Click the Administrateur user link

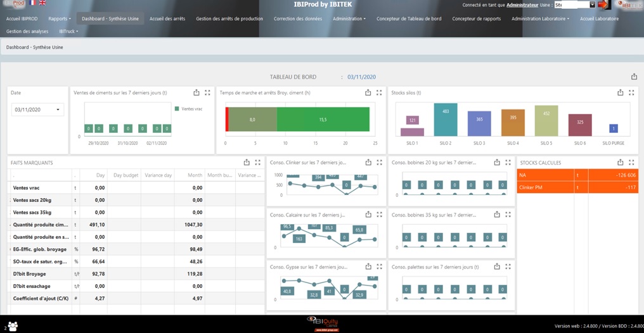(x=522, y=5)
